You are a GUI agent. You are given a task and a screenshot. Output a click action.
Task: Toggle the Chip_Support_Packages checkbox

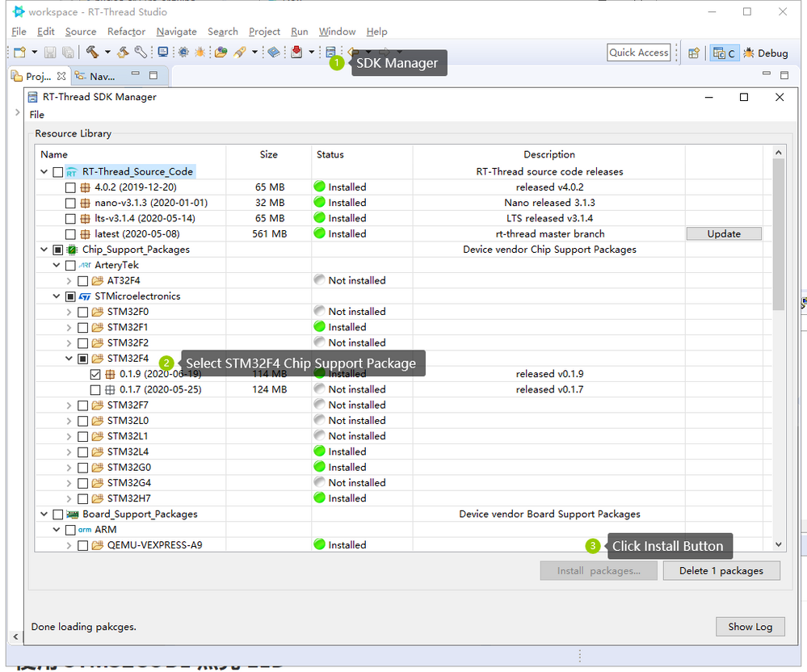click(x=58, y=250)
